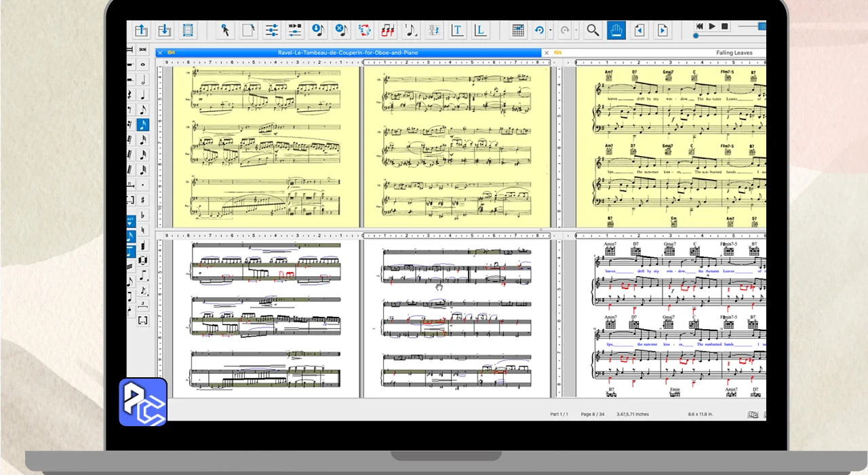Click the playback position slider handle
The image size is (868, 475).
coord(696,35)
